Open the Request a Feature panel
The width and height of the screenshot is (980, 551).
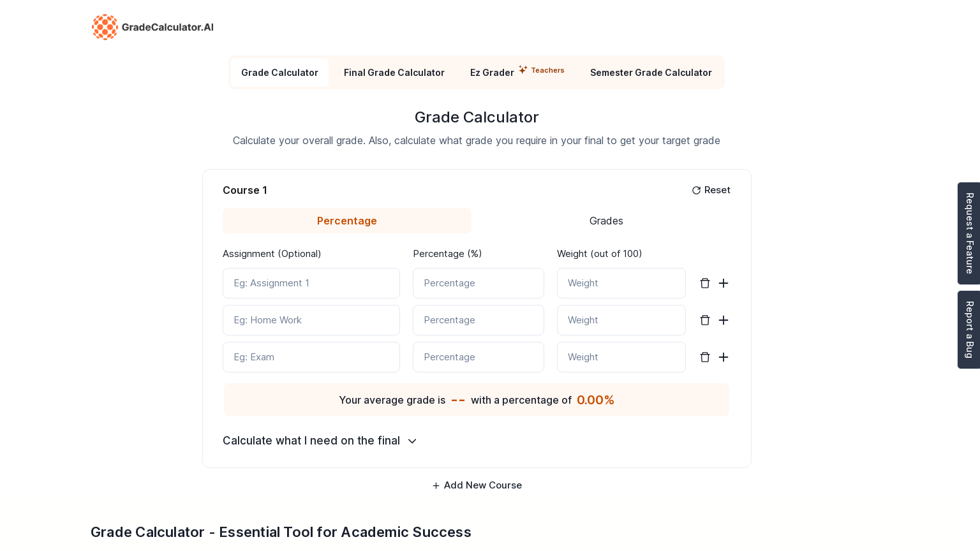969,233
